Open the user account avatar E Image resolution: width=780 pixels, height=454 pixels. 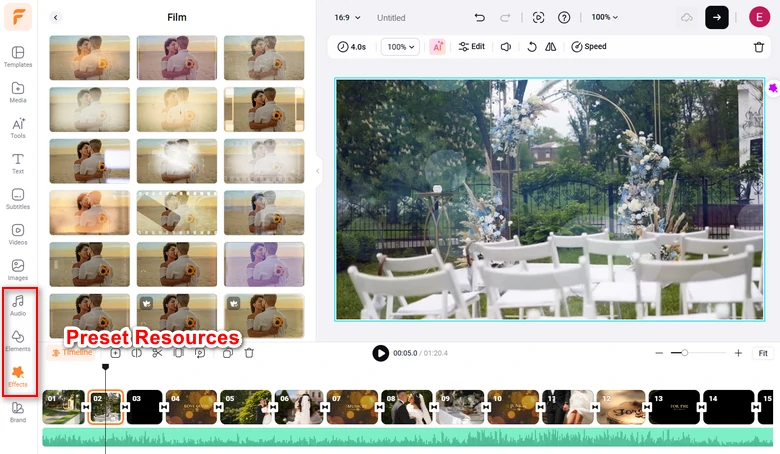759,17
